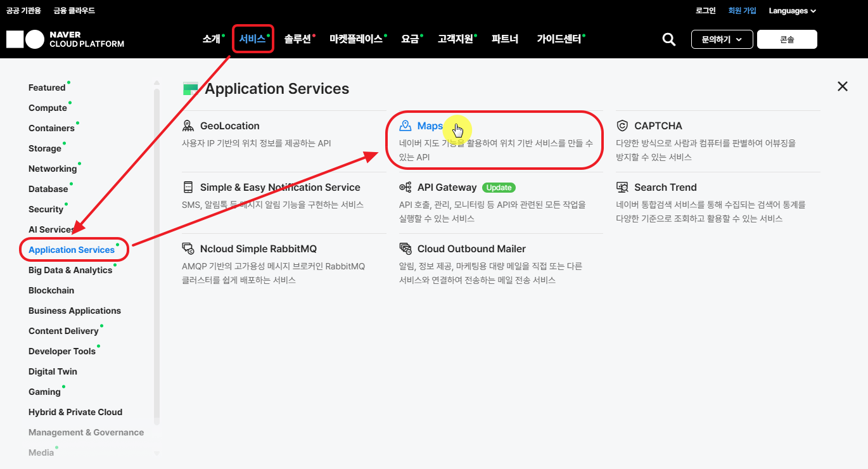Select the Database category

pyautogui.click(x=48, y=189)
